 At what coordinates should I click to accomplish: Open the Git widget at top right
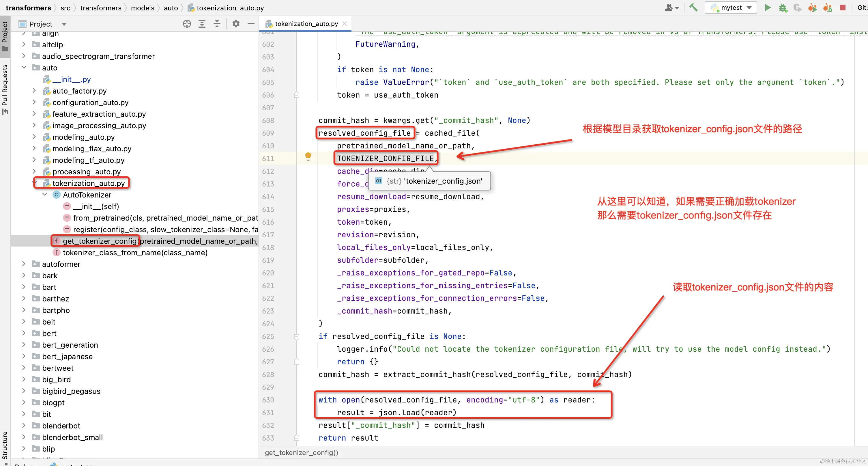861,8
